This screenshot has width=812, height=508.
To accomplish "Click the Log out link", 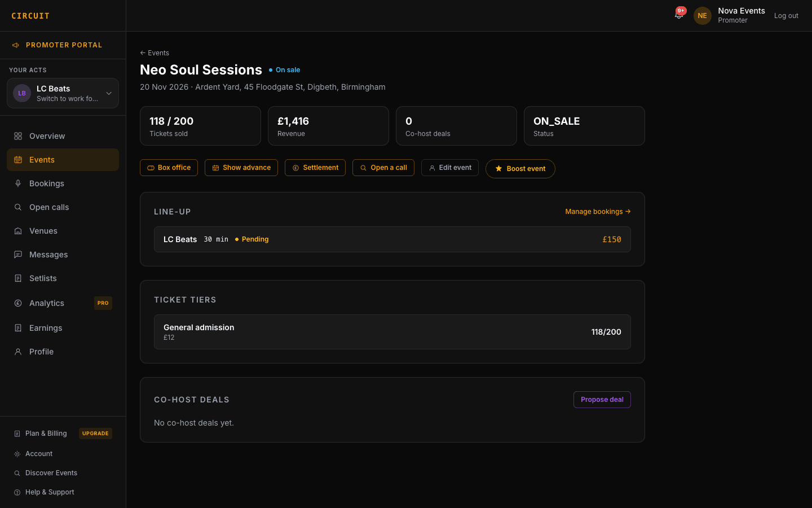I will point(786,16).
